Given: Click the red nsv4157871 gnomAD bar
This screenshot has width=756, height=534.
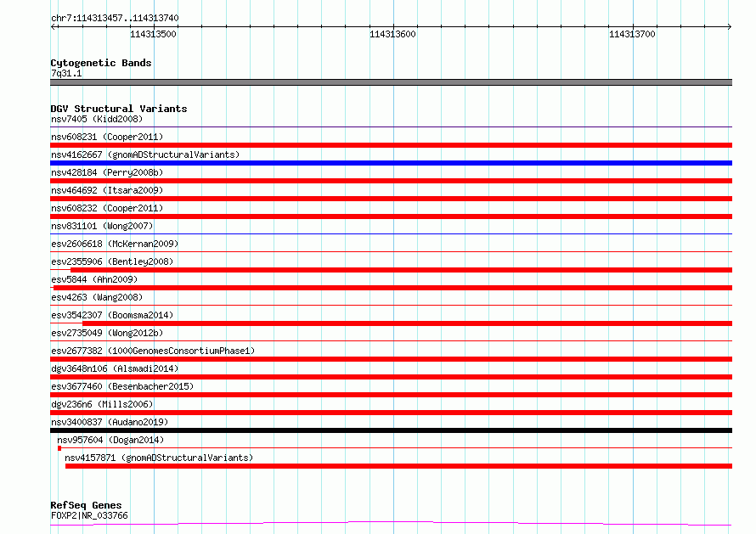Looking at the screenshot, I should click(398, 466).
